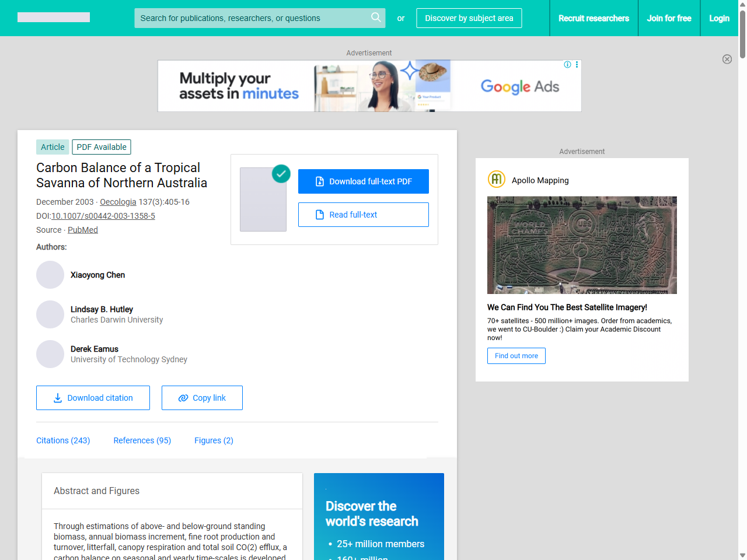Download the full-text PDF
747x560 pixels.
(x=364, y=181)
